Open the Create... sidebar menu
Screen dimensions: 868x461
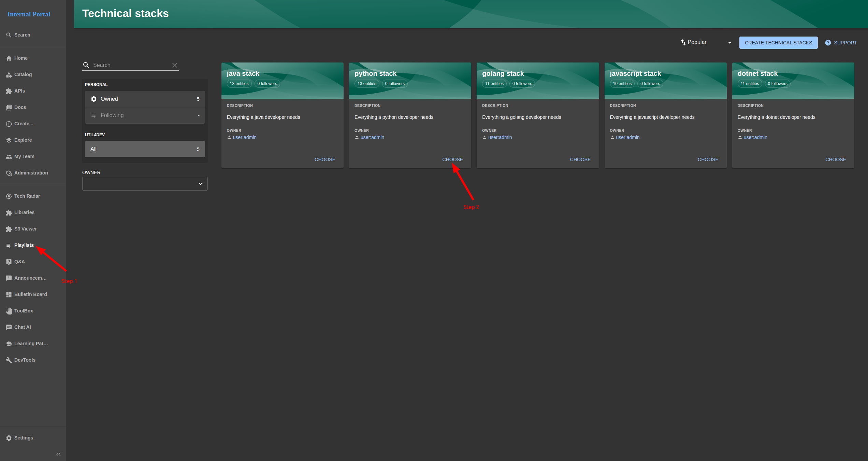(24, 124)
